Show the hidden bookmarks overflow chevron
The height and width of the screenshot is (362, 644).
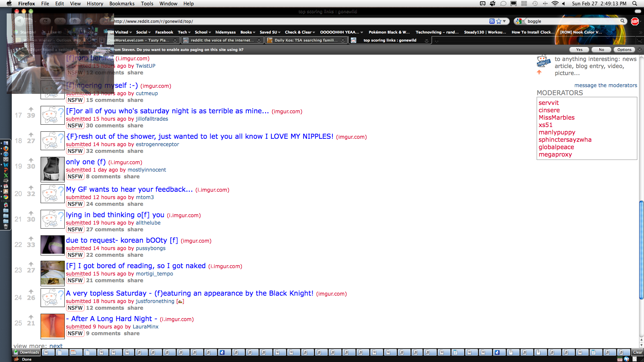[x=641, y=32]
